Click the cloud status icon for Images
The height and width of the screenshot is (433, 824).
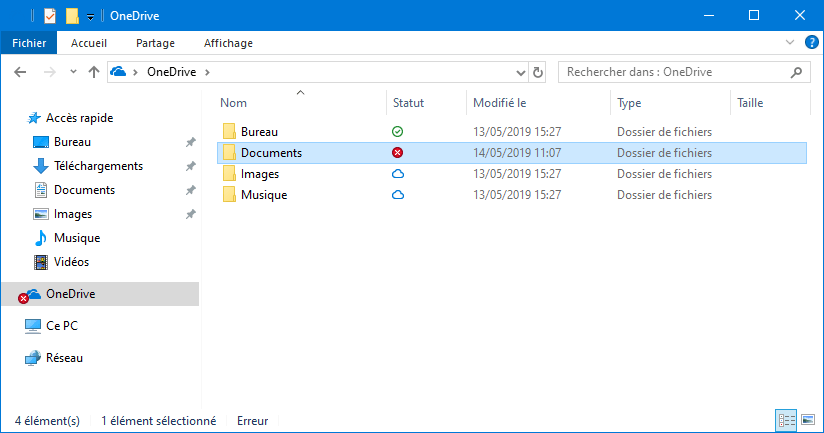[x=398, y=173]
